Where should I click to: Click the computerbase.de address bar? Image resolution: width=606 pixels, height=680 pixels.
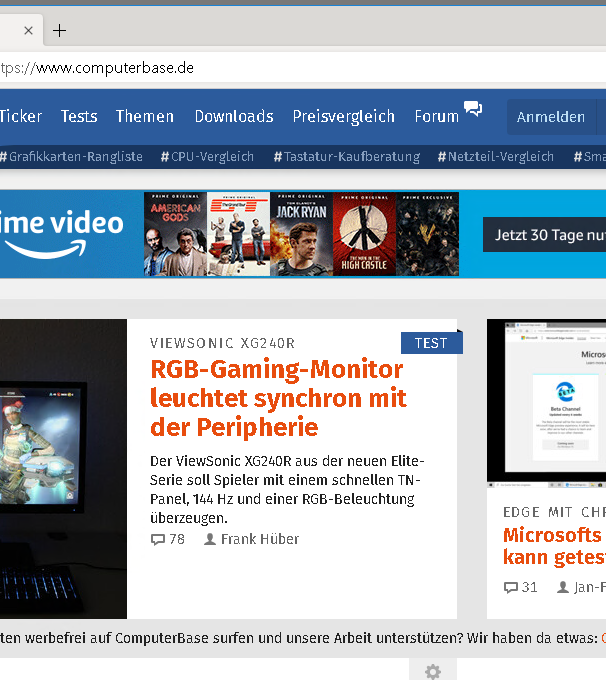coord(303,68)
